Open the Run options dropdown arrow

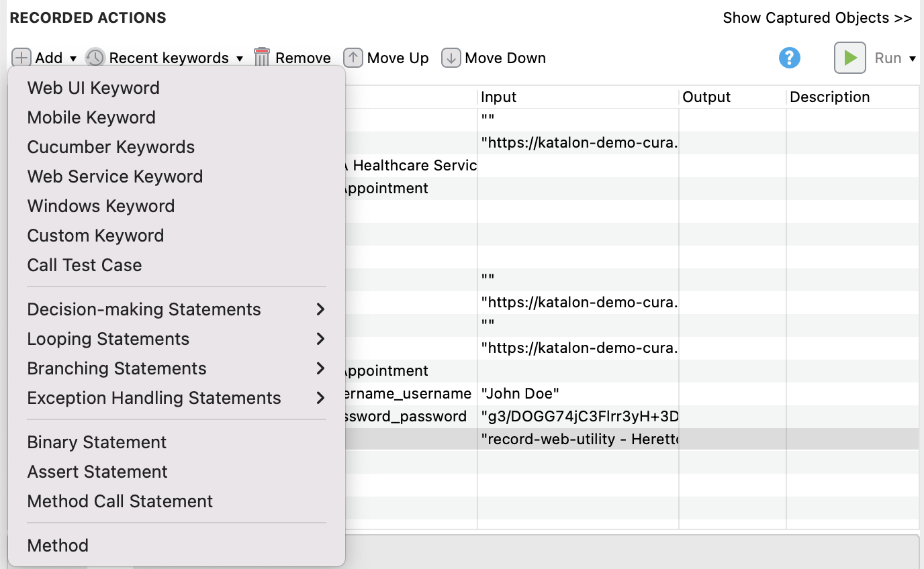tap(912, 58)
